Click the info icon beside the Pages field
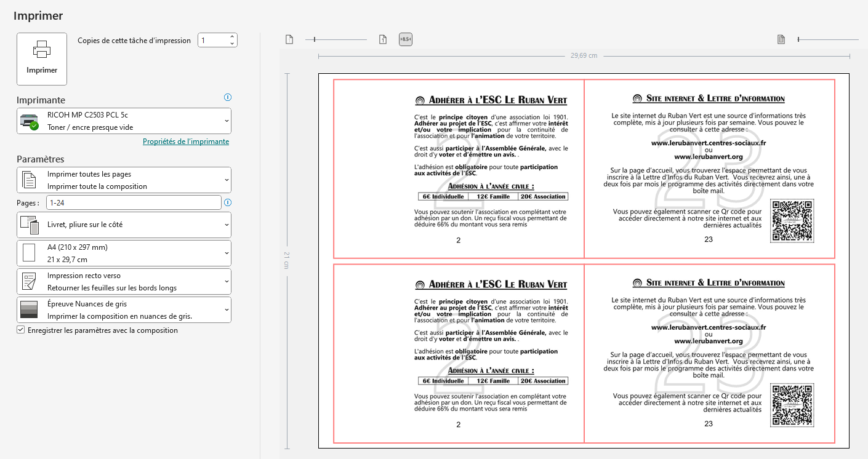Screen dimensions: 868x459 (228, 202)
